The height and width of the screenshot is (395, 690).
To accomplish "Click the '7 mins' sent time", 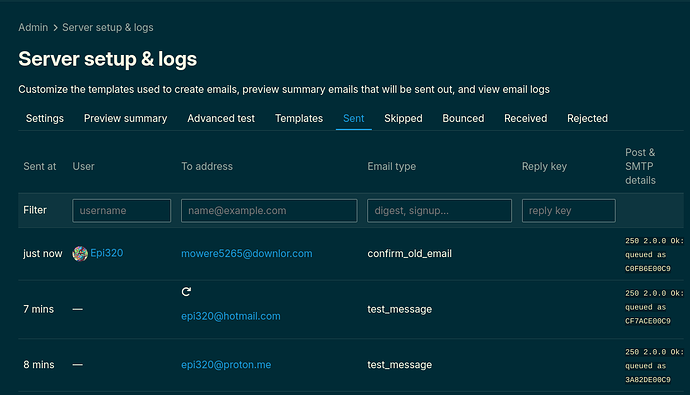I will click(38, 309).
